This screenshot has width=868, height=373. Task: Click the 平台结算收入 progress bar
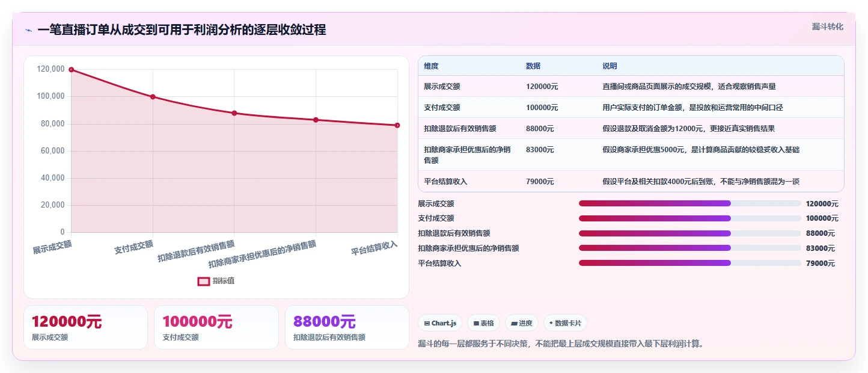tap(689, 263)
